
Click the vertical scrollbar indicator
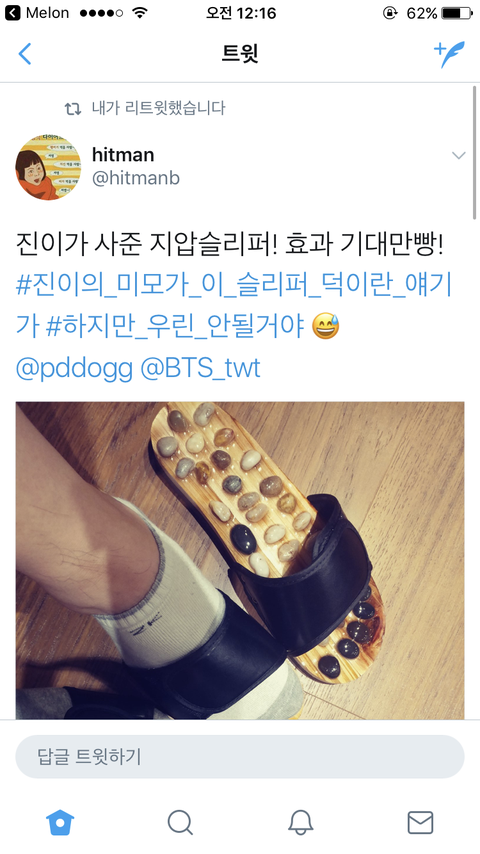coord(475,151)
